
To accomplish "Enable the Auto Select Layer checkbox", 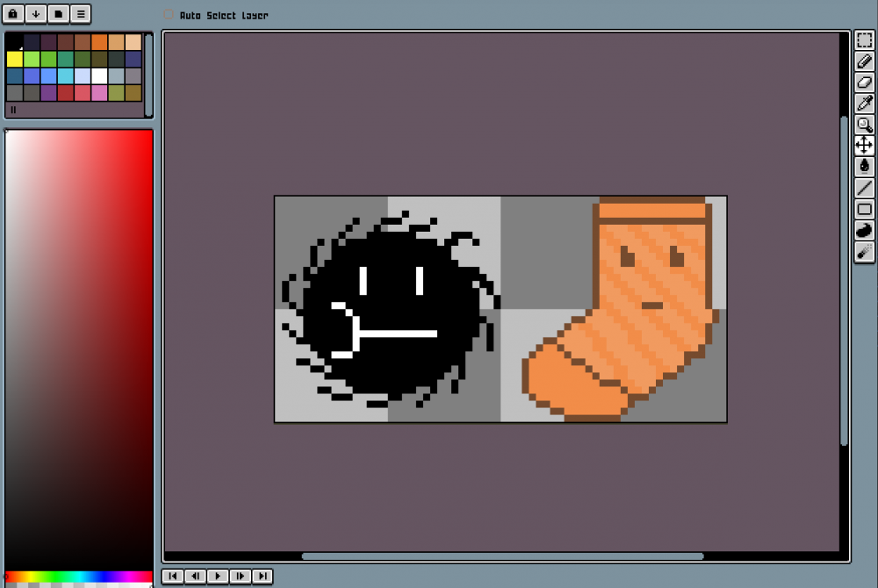I will [169, 15].
